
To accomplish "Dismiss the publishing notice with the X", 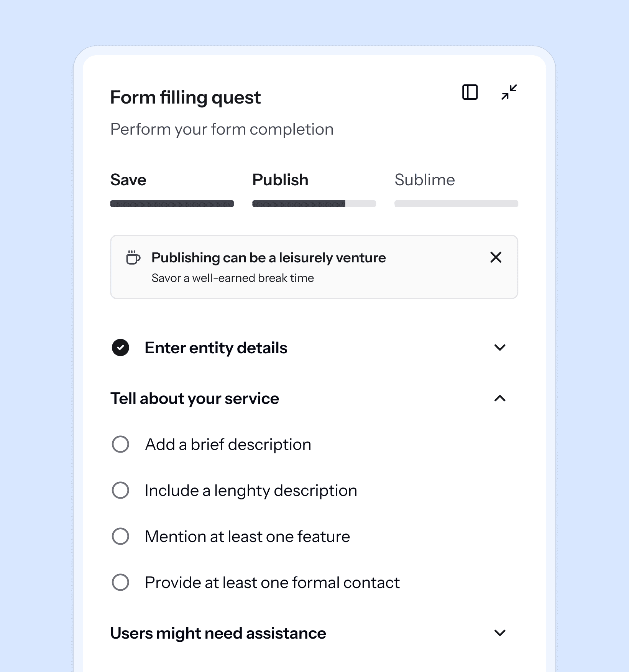I will click(x=496, y=257).
